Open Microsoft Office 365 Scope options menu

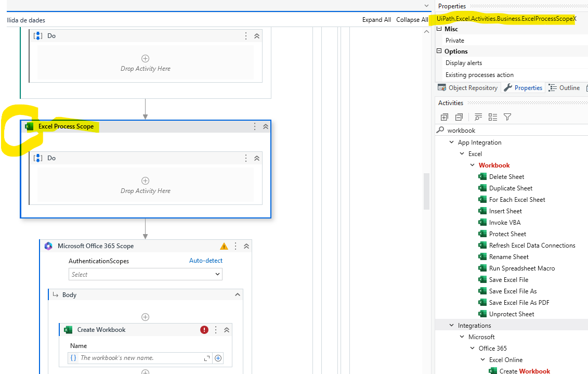click(x=236, y=246)
